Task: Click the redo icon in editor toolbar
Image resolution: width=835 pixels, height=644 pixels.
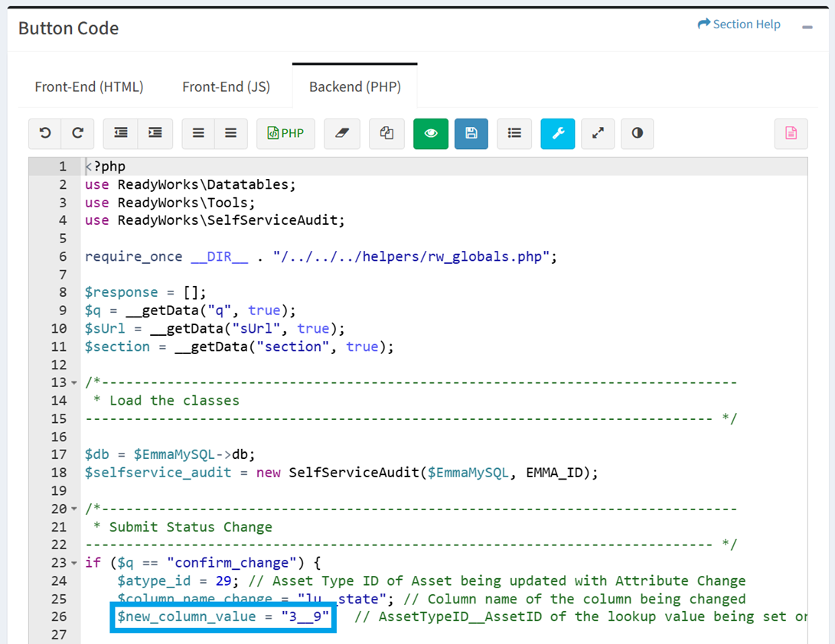Action: pyautogui.click(x=78, y=133)
